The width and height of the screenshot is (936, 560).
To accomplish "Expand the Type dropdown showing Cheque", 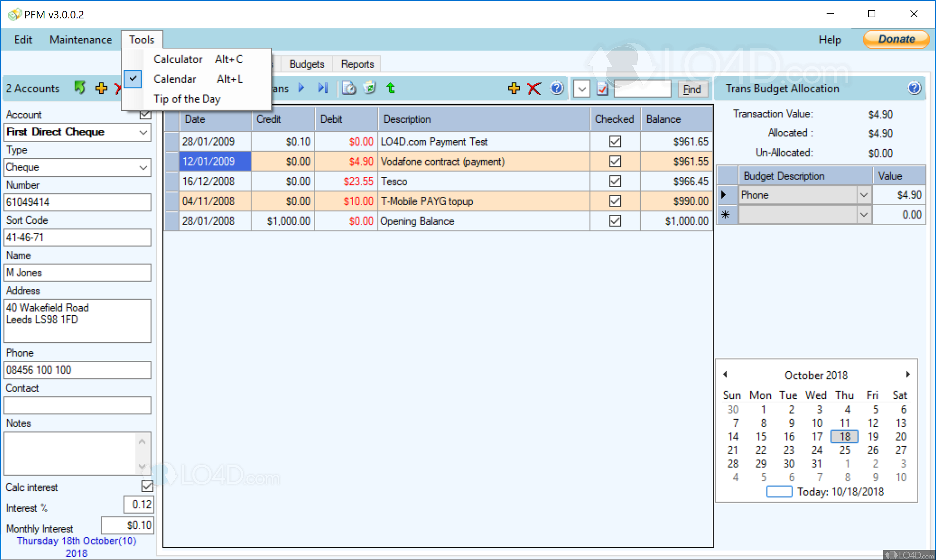I will (143, 167).
